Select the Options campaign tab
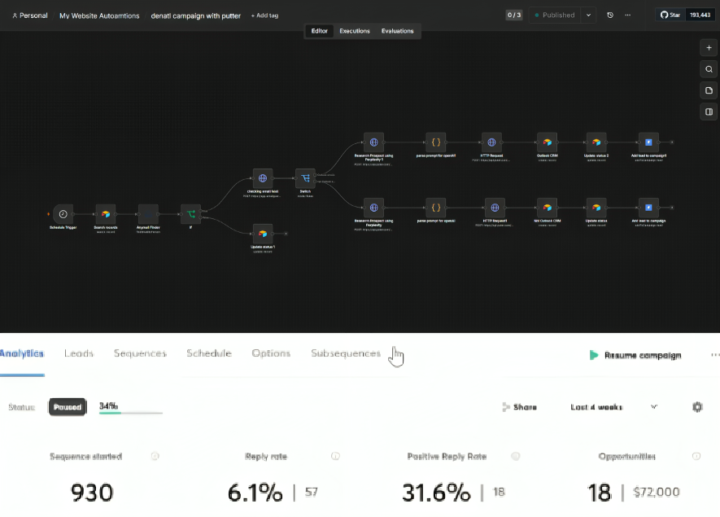 [x=271, y=353]
